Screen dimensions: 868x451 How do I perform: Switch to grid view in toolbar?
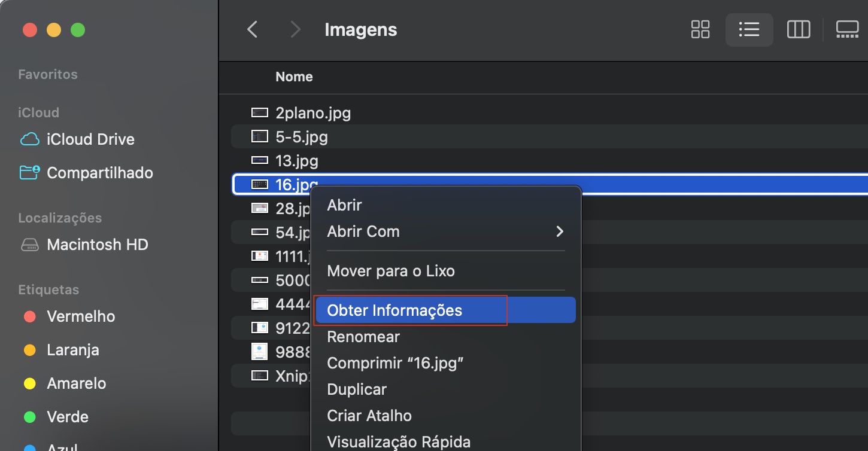(699, 29)
